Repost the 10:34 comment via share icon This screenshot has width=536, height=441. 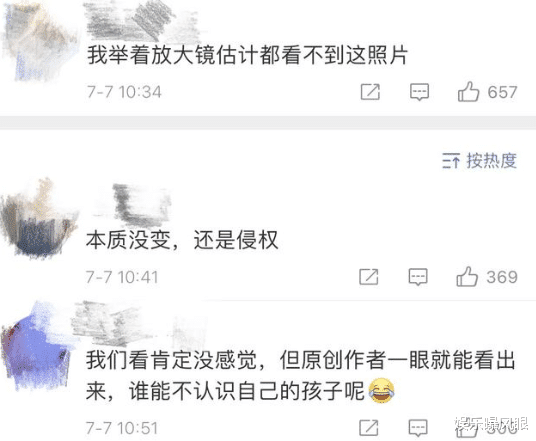370,92
